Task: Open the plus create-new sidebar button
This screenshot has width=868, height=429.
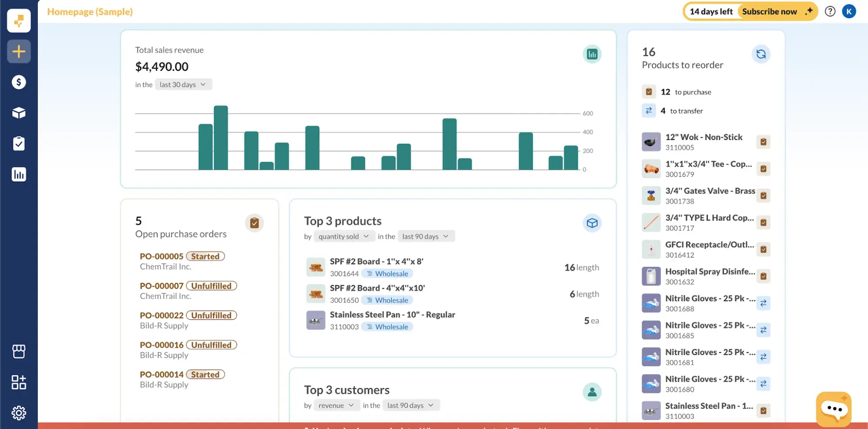Action: click(19, 52)
